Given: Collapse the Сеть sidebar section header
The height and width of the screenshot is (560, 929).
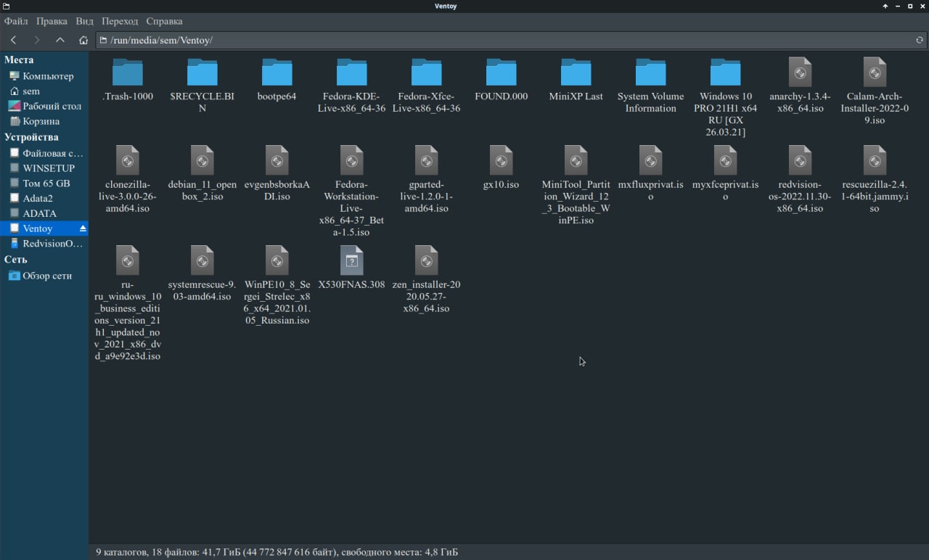Looking at the screenshot, I should (16, 260).
